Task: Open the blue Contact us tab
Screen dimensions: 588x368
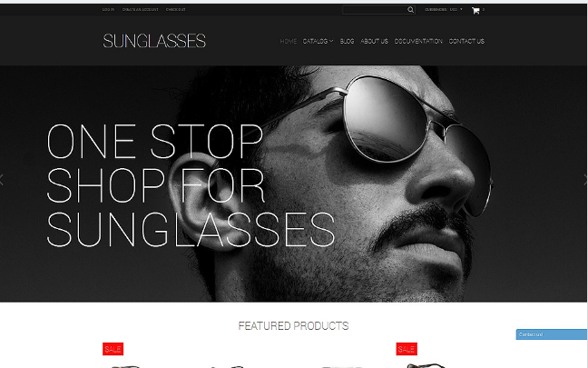Action: [x=552, y=334]
